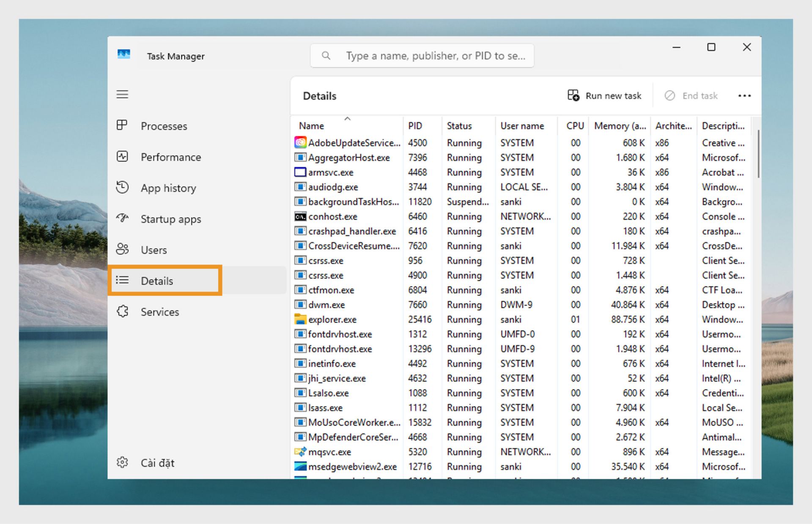
Task: Sort the list by PID column
Action: point(415,126)
